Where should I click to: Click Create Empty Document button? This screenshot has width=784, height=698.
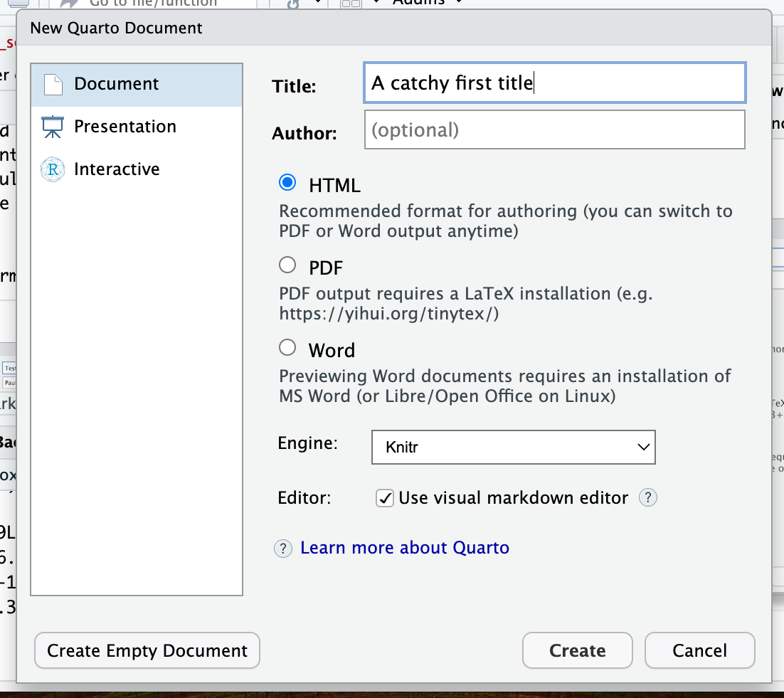click(x=147, y=650)
